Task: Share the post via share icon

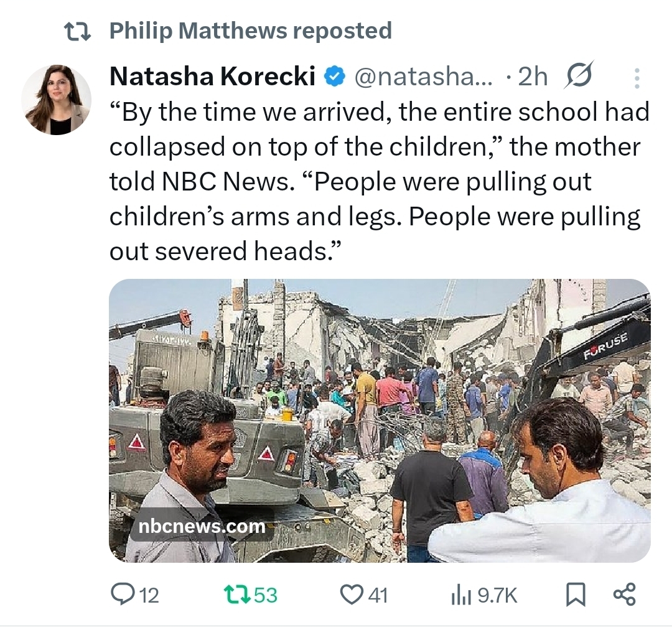Action: tap(624, 595)
